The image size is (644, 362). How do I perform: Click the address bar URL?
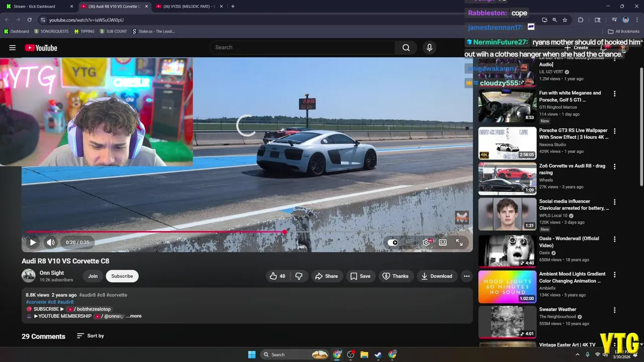86,20
